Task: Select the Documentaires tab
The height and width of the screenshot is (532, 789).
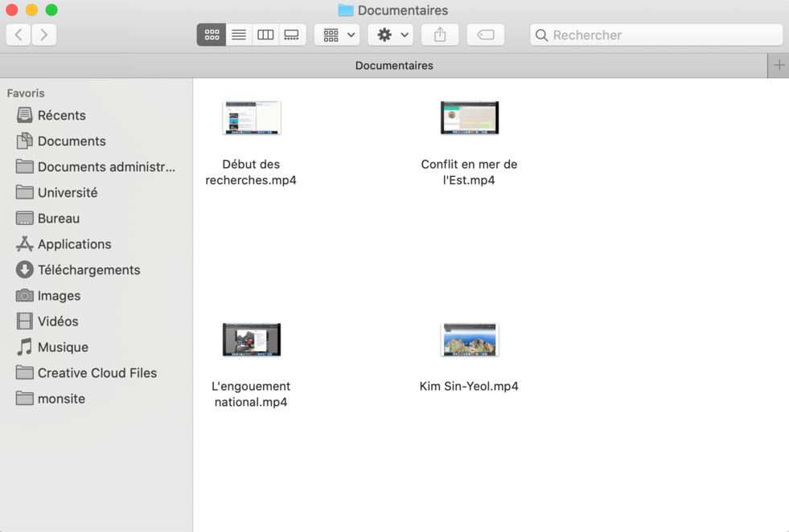Action: [394, 65]
